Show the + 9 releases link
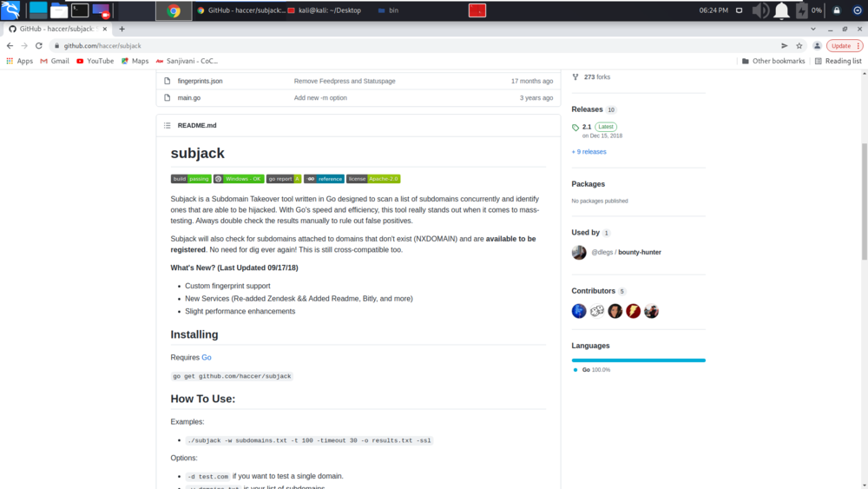Image resolution: width=868 pixels, height=489 pixels. coord(589,152)
